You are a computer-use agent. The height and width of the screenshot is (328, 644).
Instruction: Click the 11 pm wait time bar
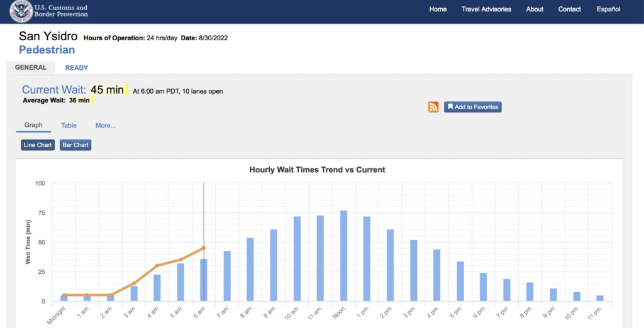click(600, 298)
